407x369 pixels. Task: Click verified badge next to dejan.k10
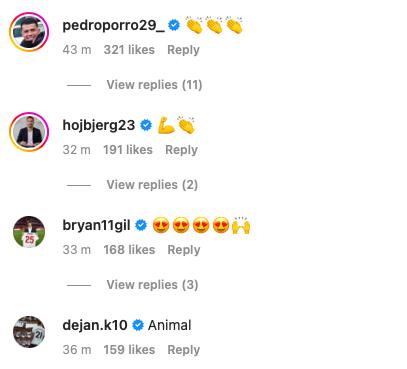[138, 325]
